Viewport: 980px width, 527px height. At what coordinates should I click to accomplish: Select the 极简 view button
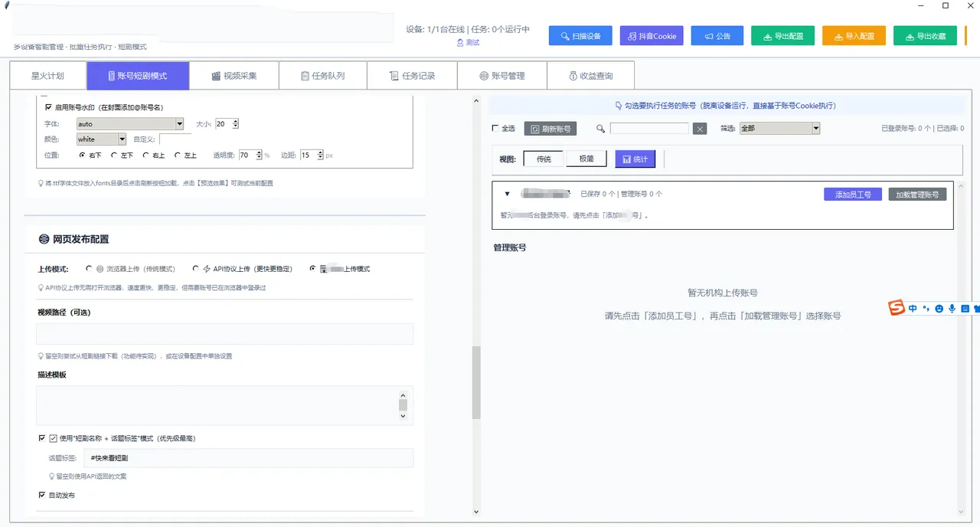(x=586, y=159)
